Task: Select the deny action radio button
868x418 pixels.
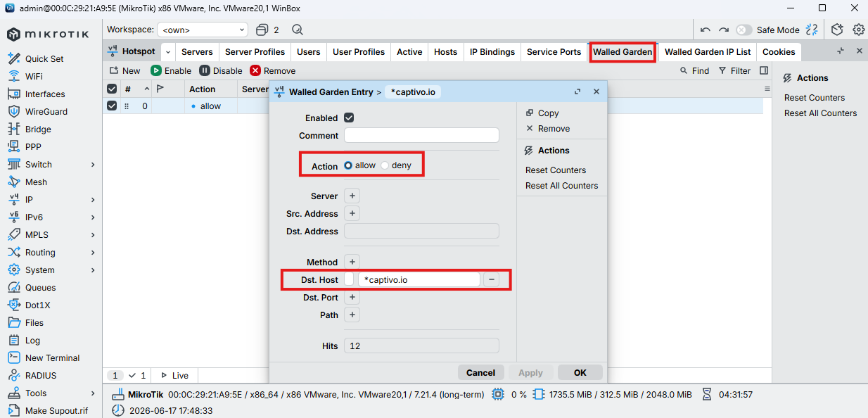Action: (x=385, y=165)
